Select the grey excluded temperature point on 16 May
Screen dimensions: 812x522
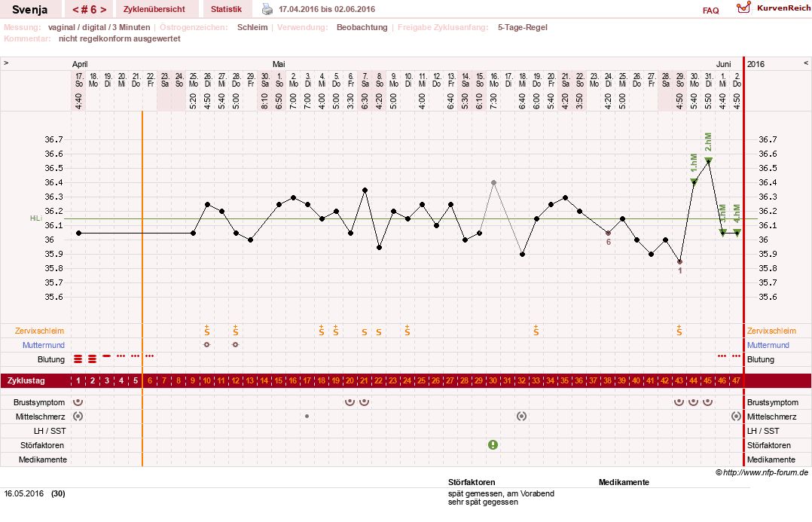click(x=493, y=182)
